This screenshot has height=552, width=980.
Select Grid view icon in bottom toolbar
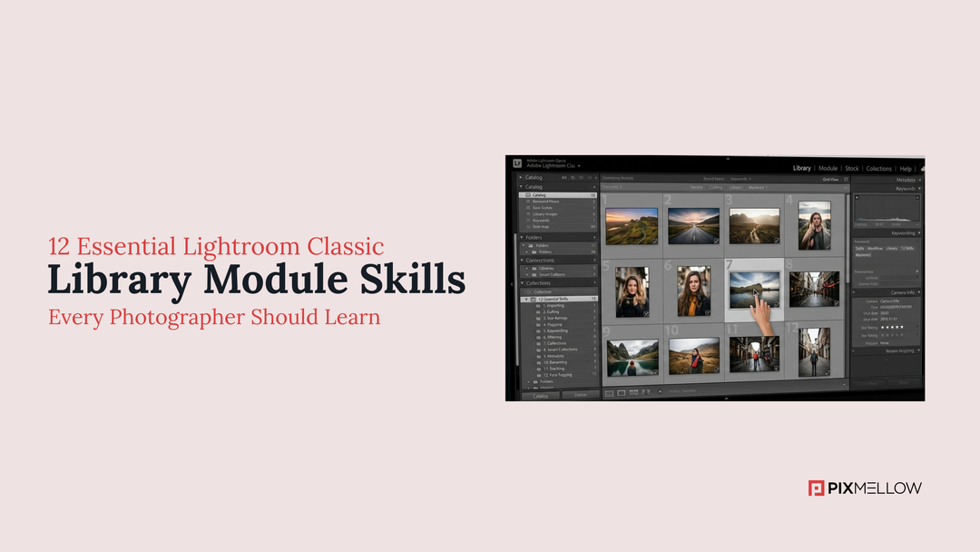point(610,393)
